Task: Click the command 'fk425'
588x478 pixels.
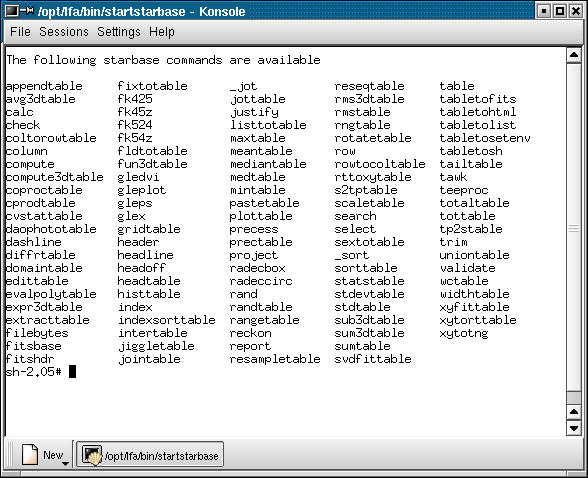Action: pos(135,99)
